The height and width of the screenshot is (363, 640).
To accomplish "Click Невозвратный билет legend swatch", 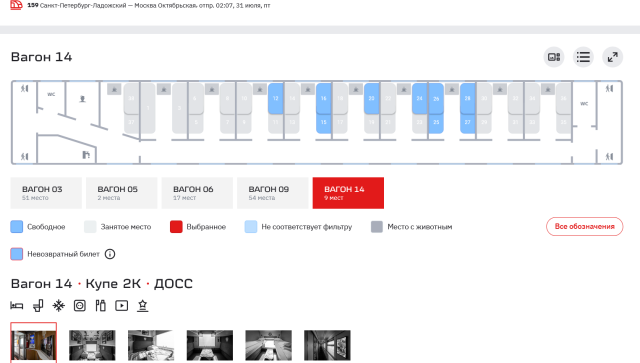I will coord(17,254).
